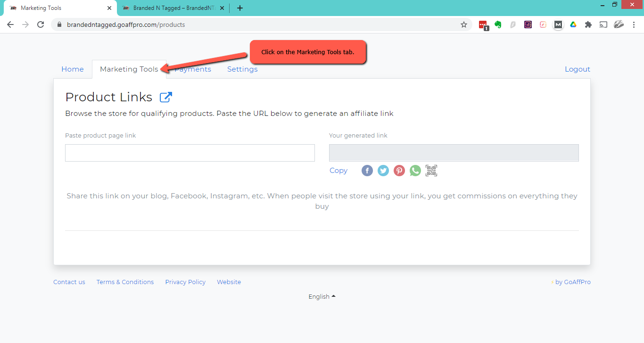644x343 pixels.
Task: Share generated link on Twitter
Action: 383,171
